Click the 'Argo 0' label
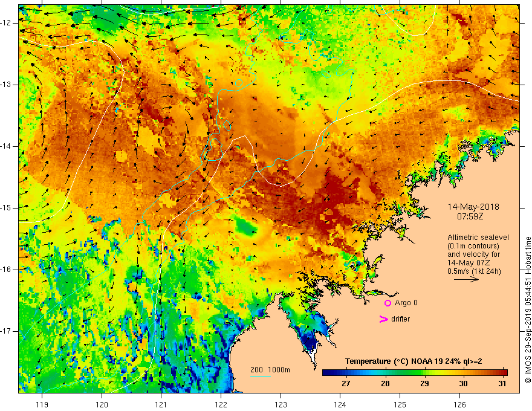 pos(406,302)
